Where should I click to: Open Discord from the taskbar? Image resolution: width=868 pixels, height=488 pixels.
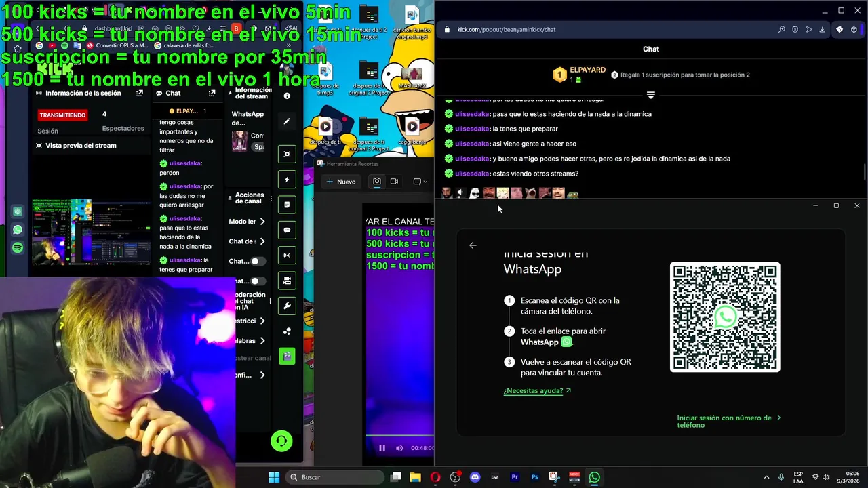[475, 477]
